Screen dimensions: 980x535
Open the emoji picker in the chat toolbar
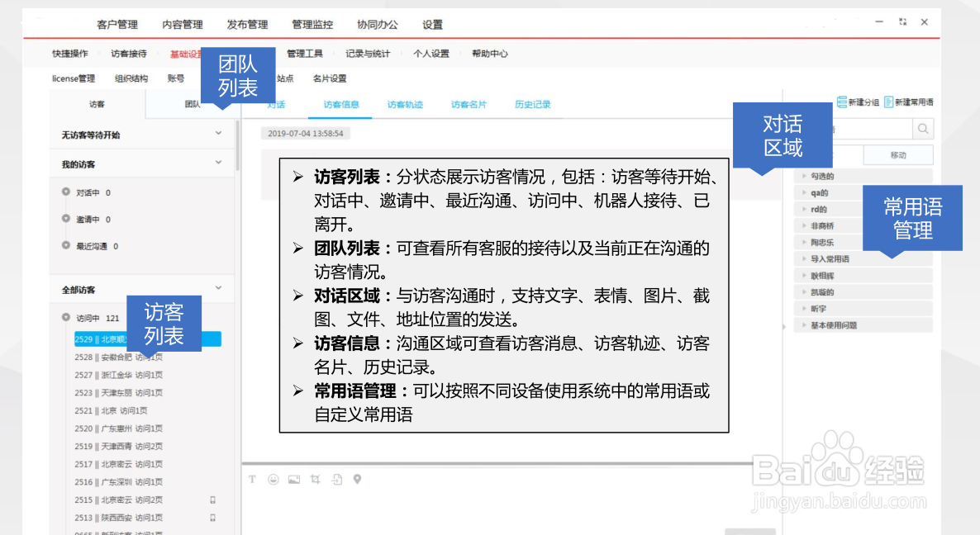[273, 479]
